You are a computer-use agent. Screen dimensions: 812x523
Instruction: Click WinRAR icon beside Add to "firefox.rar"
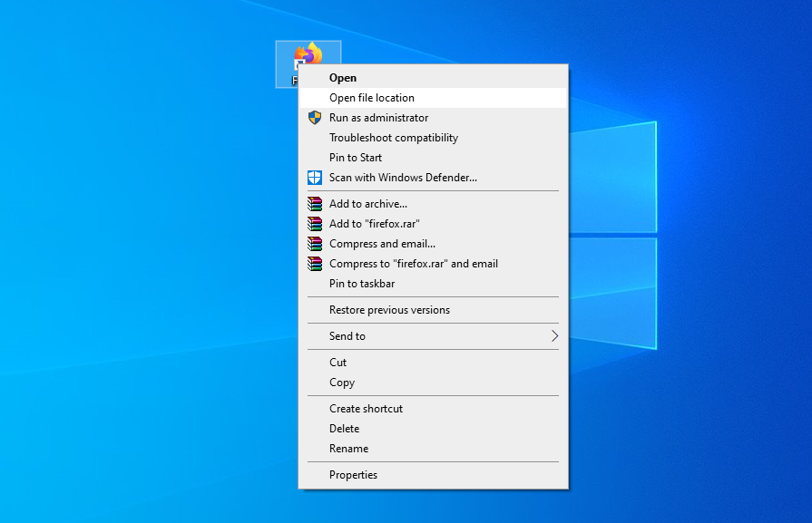coord(315,224)
